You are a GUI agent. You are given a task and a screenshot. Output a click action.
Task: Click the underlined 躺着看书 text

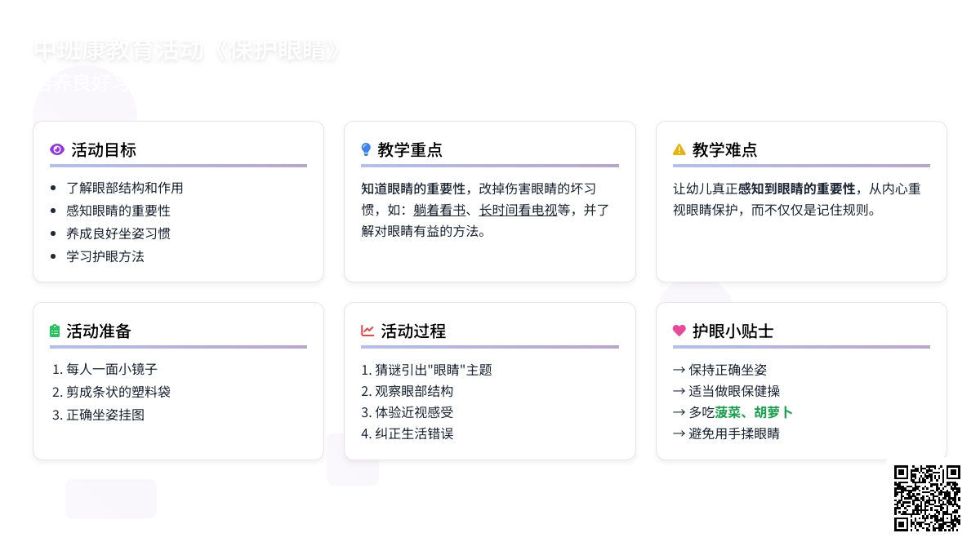pos(439,211)
